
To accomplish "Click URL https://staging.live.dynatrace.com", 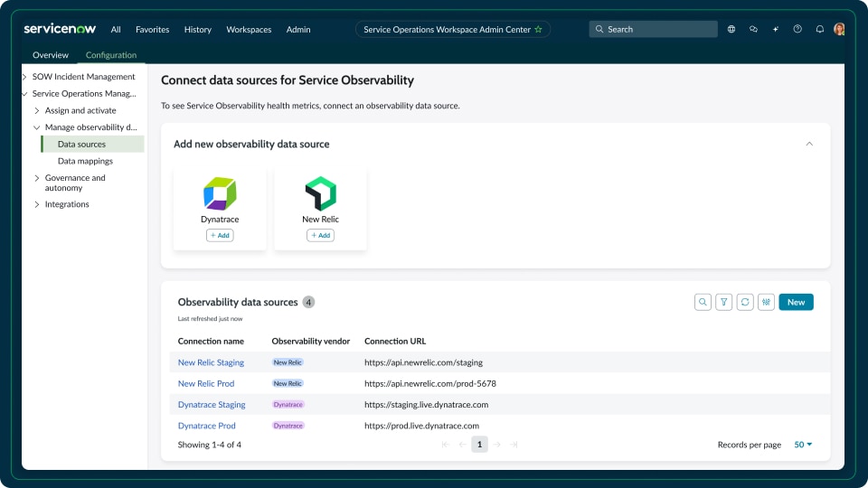I will (426, 405).
